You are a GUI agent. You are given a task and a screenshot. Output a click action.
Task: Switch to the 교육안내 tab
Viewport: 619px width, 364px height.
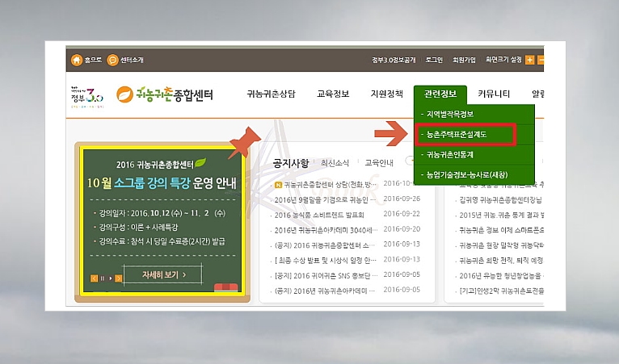point(379,163)
